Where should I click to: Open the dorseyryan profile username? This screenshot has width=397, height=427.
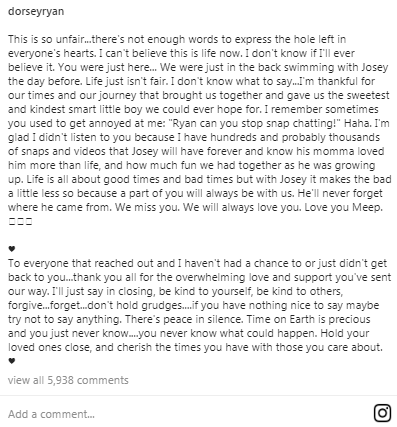36,12
